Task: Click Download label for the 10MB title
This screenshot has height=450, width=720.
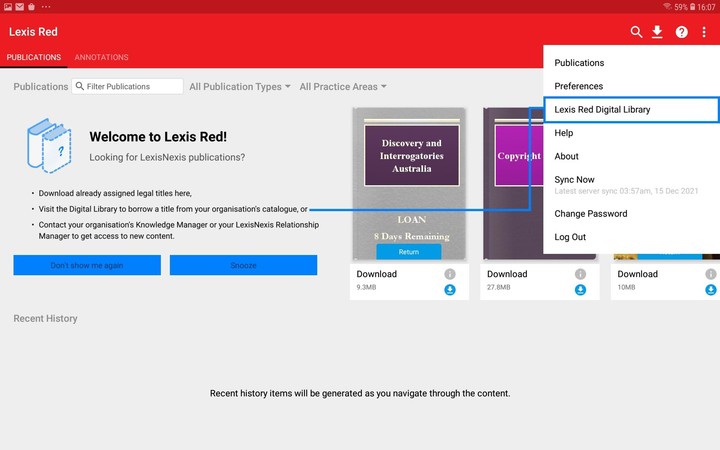Action: 637,274
